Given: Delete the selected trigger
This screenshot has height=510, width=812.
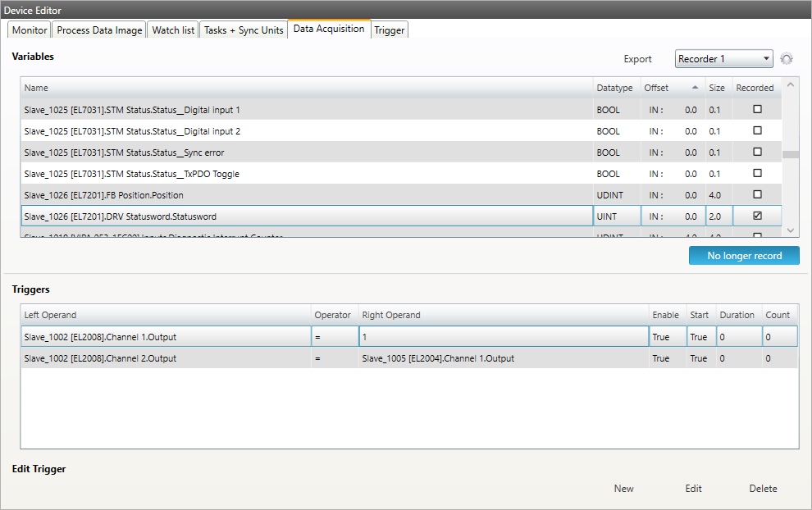Looking at the screenshot, I should point(763,489).
